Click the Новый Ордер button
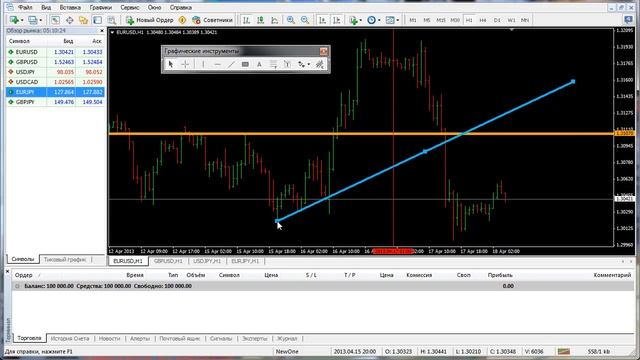 coord(150,20)
